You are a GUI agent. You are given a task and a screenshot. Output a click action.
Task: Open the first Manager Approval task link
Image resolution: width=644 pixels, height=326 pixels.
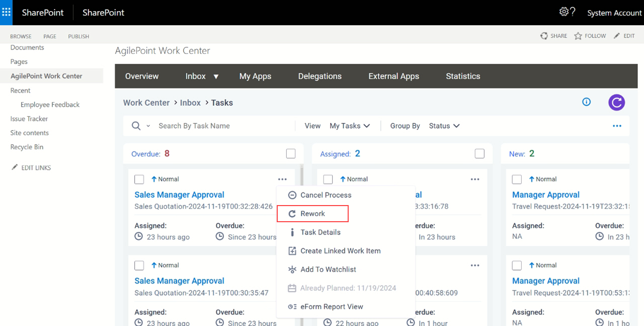tap(546, 194)
